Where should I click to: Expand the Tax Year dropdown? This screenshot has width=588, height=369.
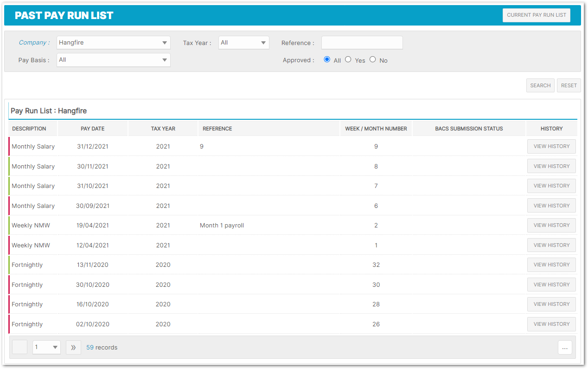click(243, 42)
